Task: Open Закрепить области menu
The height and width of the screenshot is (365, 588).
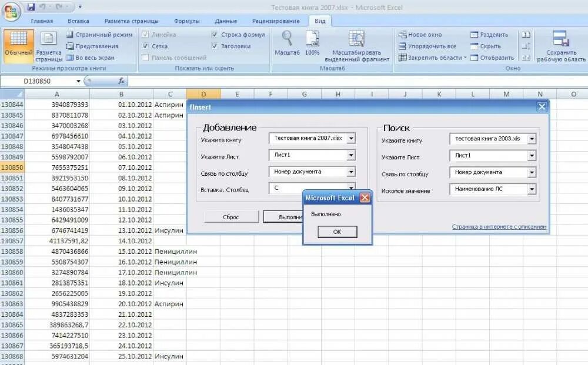Action: [x=432, y=58]
